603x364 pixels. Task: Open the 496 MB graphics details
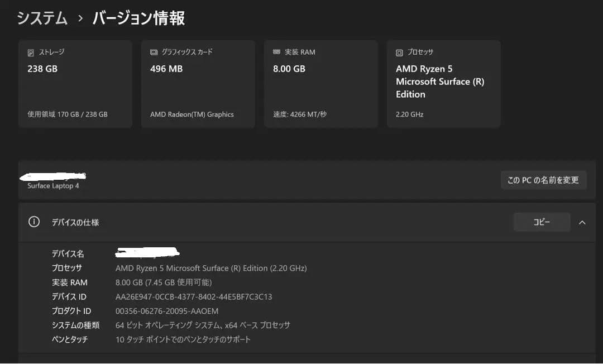(x=198, y=83)
